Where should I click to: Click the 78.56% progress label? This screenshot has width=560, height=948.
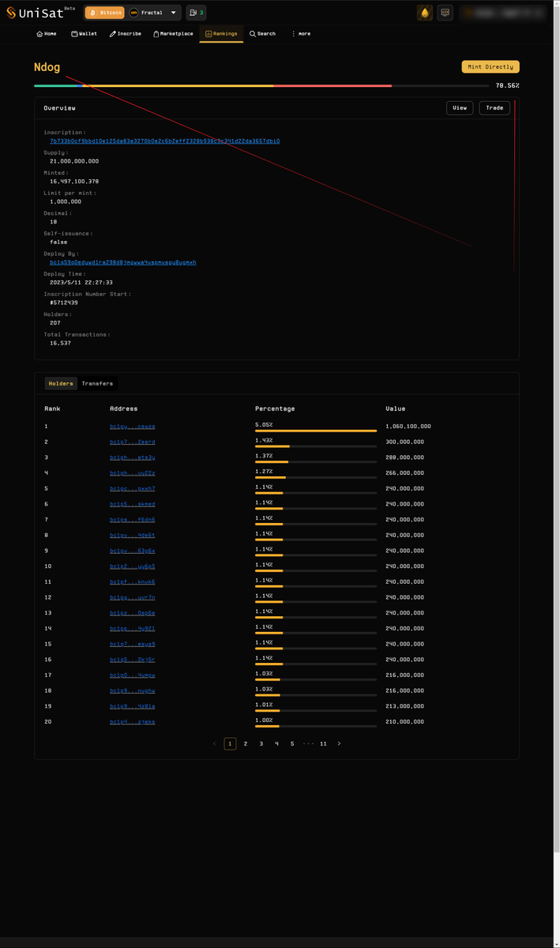point(507,85)
